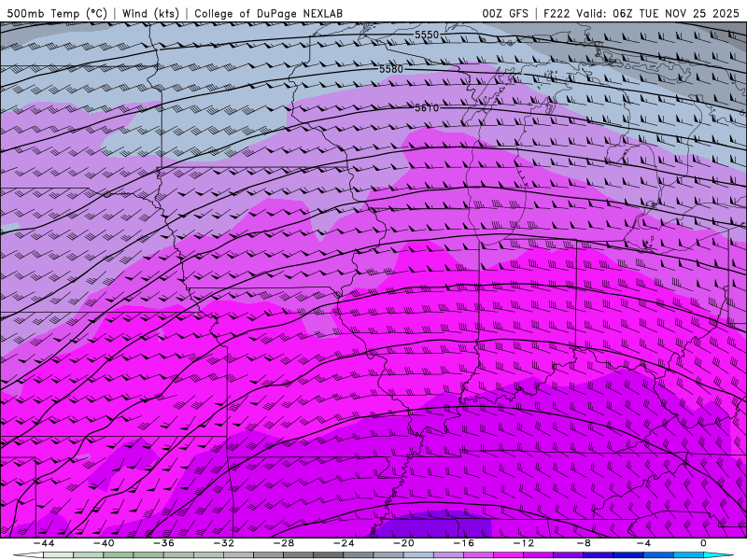Click the -20 colorbar tick label
The height and width of the screenshot is (560, 747).
404,543
